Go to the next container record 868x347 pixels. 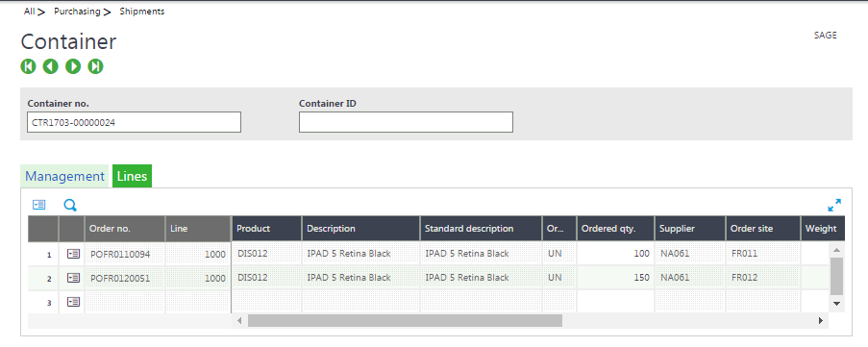coord(73,66)
